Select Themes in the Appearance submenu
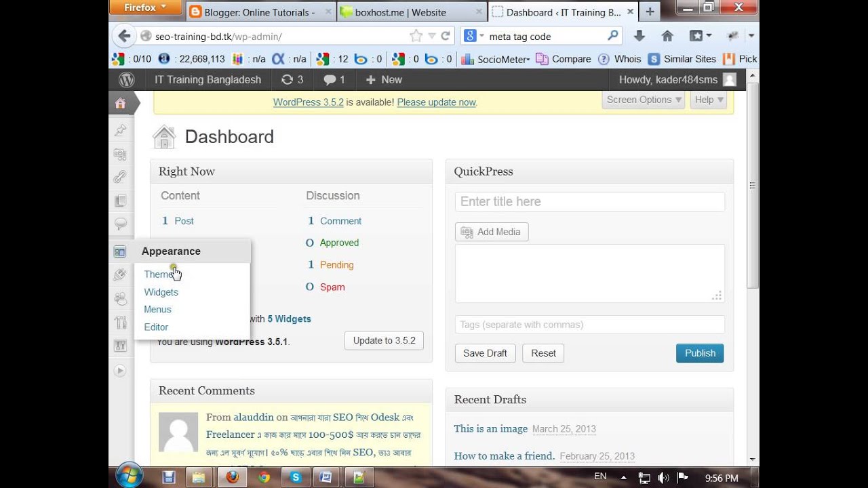This screenshot has width=868, height=488. pyautogui.click(x=160, y=274)
